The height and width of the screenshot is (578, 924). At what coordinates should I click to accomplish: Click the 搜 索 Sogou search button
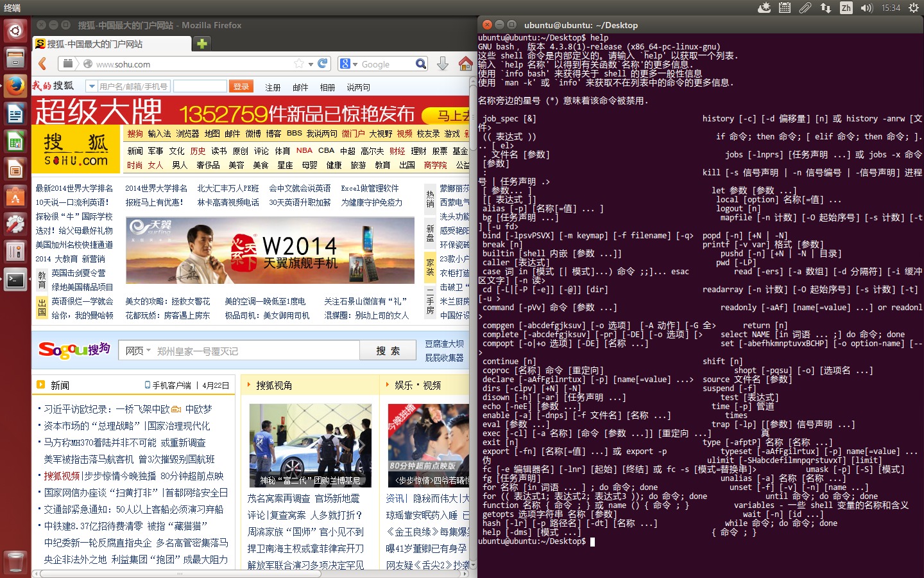(388, 351)
